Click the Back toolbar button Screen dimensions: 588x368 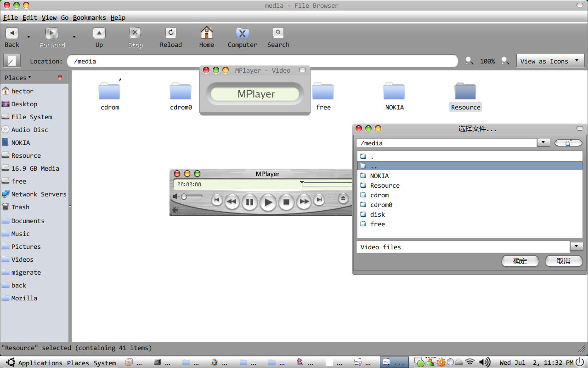coord(12,38)
